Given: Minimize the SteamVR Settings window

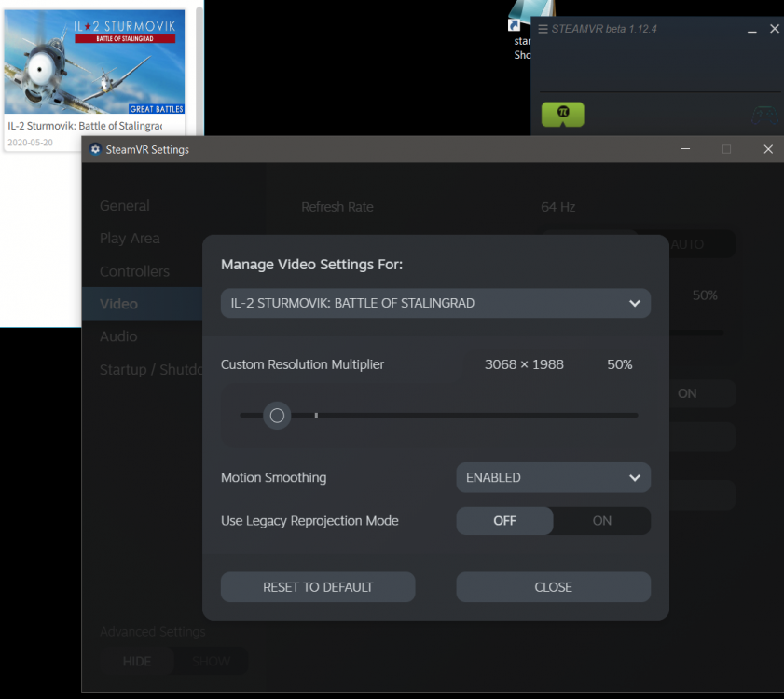Looking at the screenshot, I should tap(685, 149).
